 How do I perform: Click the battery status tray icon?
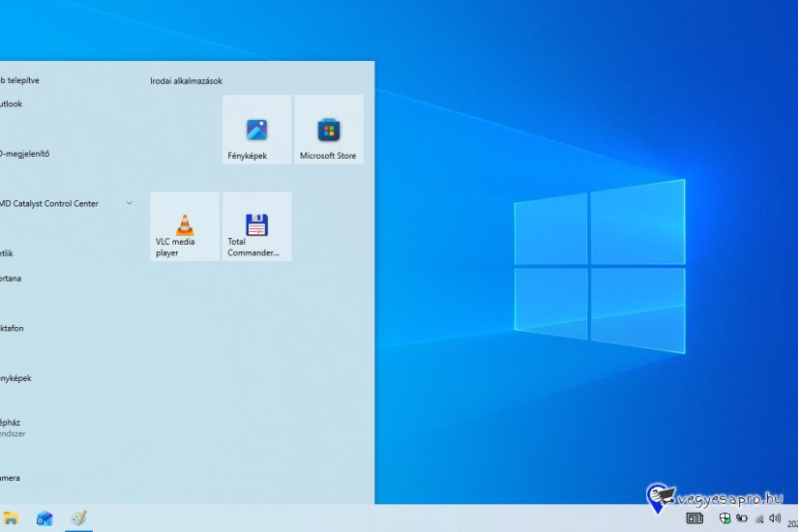click(742, 518)
